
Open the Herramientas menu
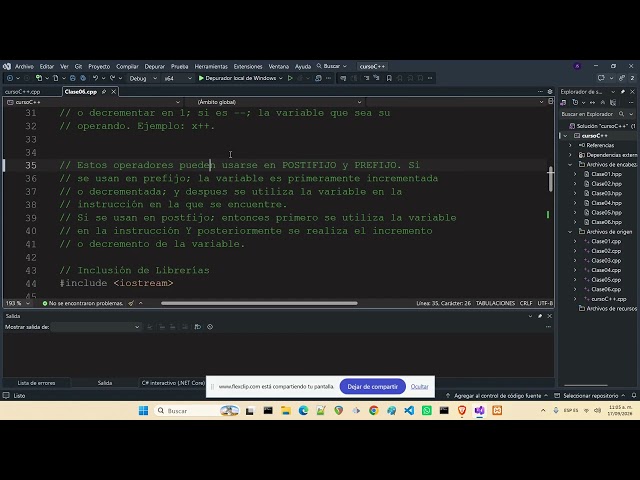[x=211, y=66]
